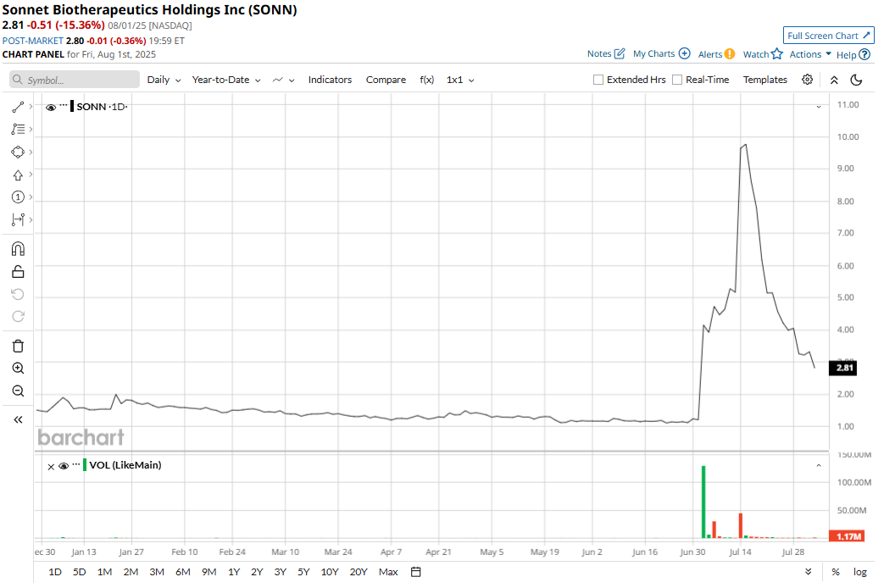Toggle log scale button
884x588 pixels.
(x=859, y=572)
